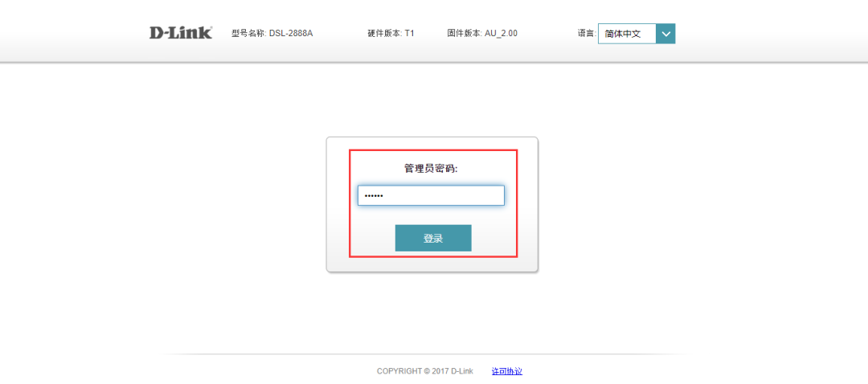
Task: Click the 固件版本: AU_2.00 text
Action: 482,33
